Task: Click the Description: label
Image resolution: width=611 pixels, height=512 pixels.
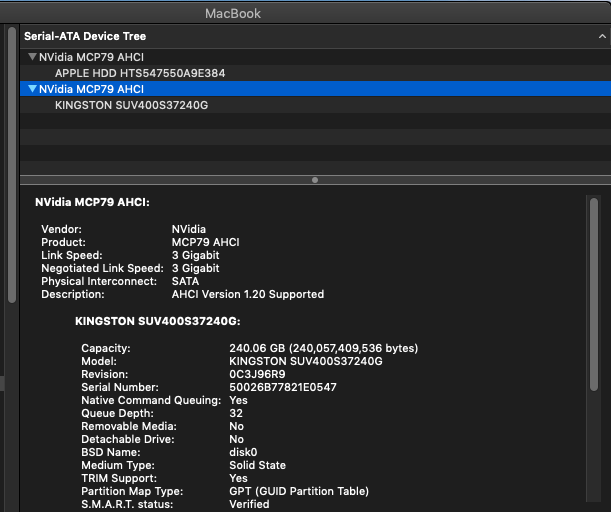Action: 73,294
